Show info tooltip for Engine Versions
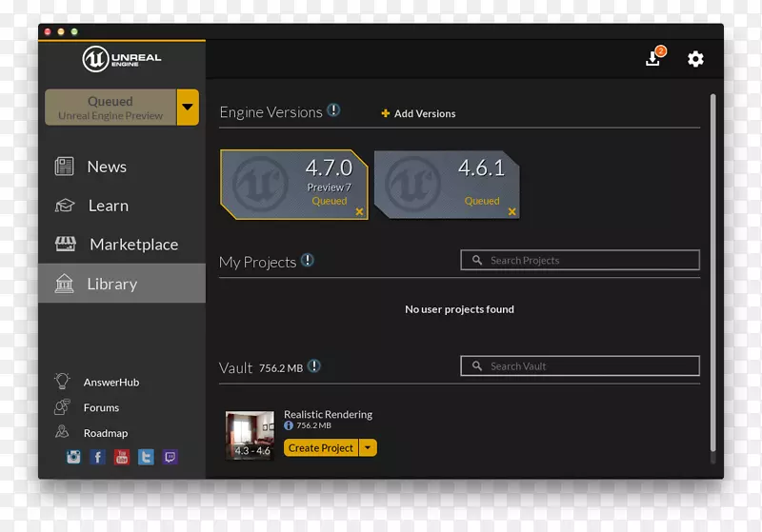Image resolution: width=762 pixels, height=532 pixels. 333,110
